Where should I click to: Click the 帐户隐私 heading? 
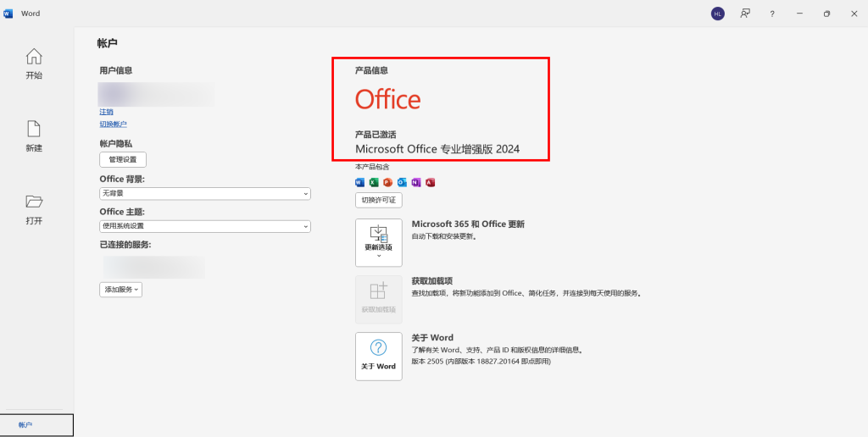[115, 143]
